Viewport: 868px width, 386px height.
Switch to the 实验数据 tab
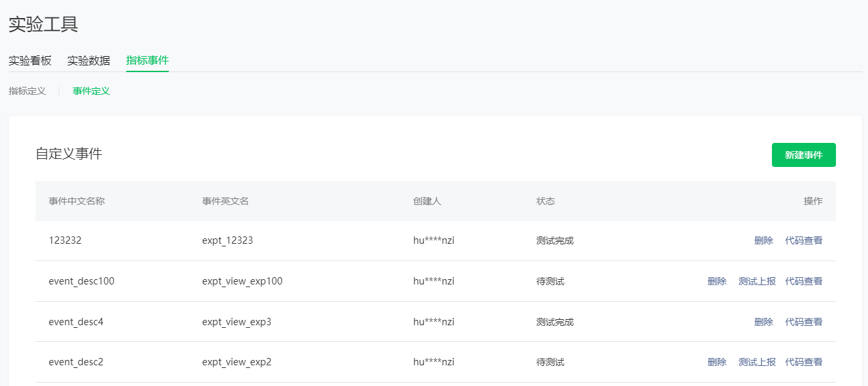(x=89, y=61)
